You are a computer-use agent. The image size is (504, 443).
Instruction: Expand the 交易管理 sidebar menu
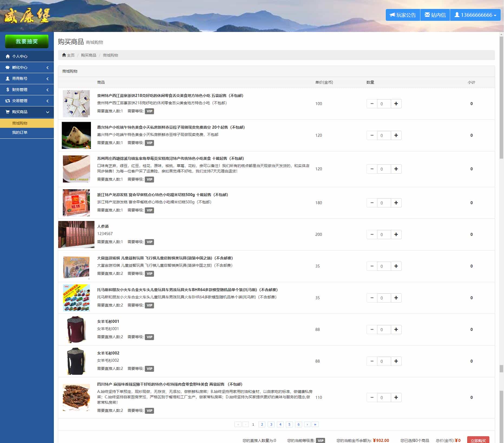[27, 101]
